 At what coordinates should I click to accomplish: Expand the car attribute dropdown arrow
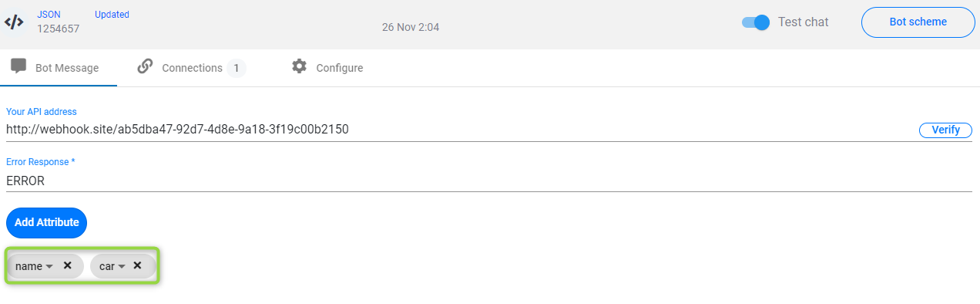(x=121, y=266)
